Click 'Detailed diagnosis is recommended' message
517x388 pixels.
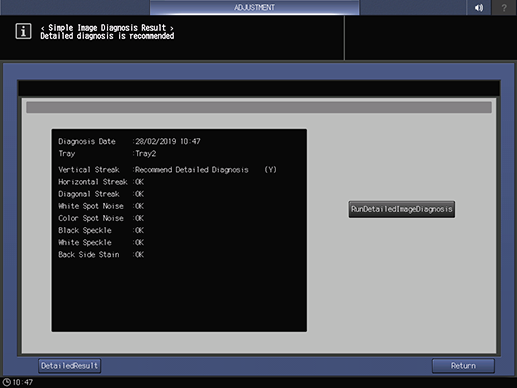pos(107,36)
